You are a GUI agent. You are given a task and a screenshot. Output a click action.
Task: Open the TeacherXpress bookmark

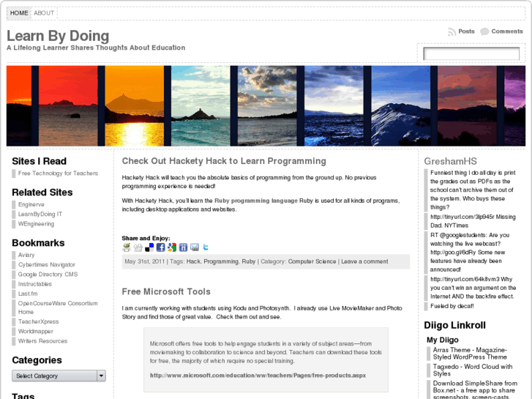point(38,321)
